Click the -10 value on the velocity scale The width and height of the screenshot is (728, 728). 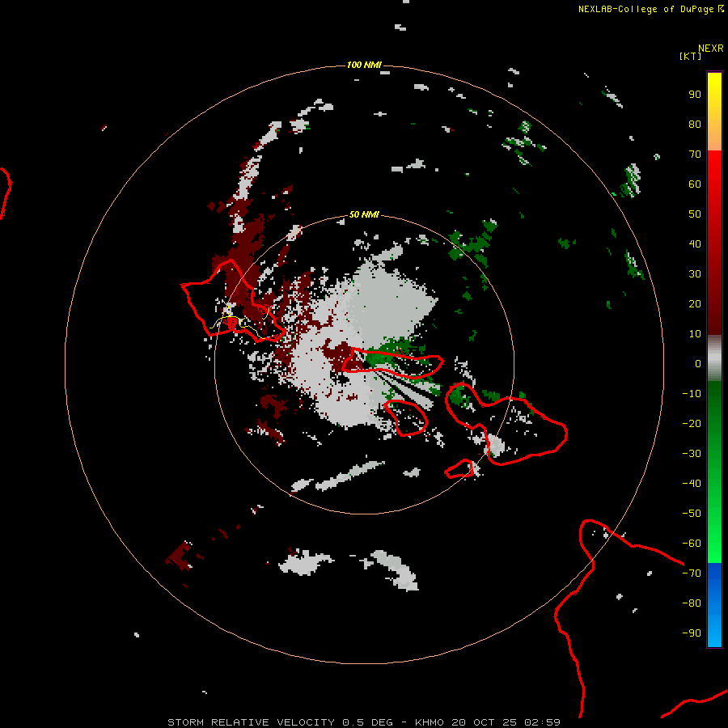coord(692,394)
